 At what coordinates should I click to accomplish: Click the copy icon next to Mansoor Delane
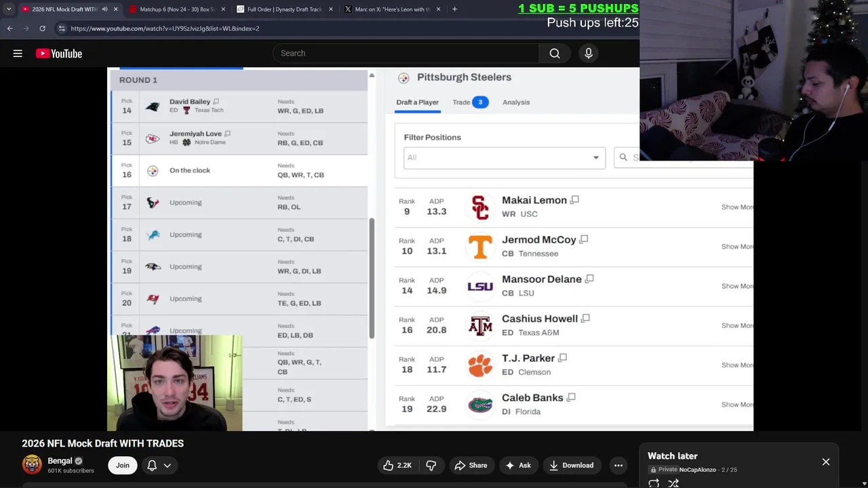pyautogui.click(x=589, y=279)
